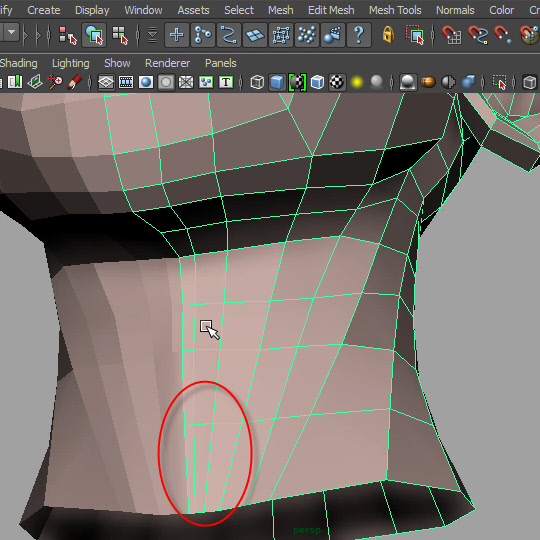Image resolution: width=540 pixels, height=540 pixels.
Task: Toggle the safe action overlay
Action: click(x=206, y=82)
